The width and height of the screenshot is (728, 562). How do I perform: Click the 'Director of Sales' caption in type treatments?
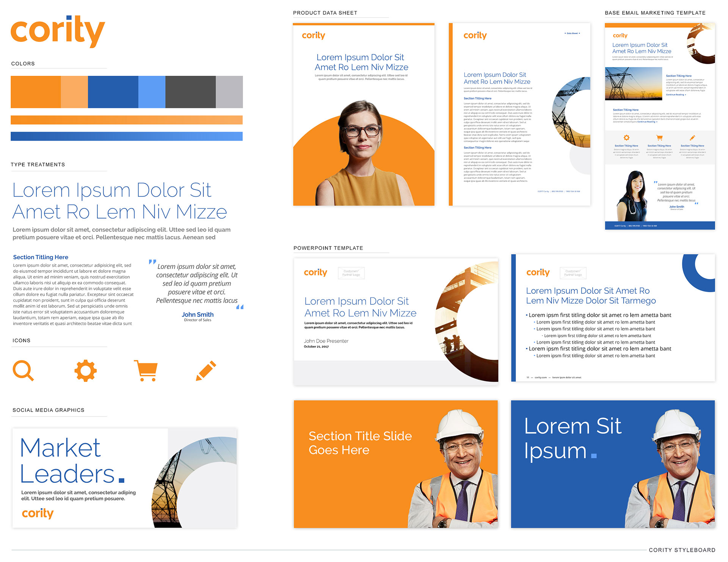click(198, 320)
